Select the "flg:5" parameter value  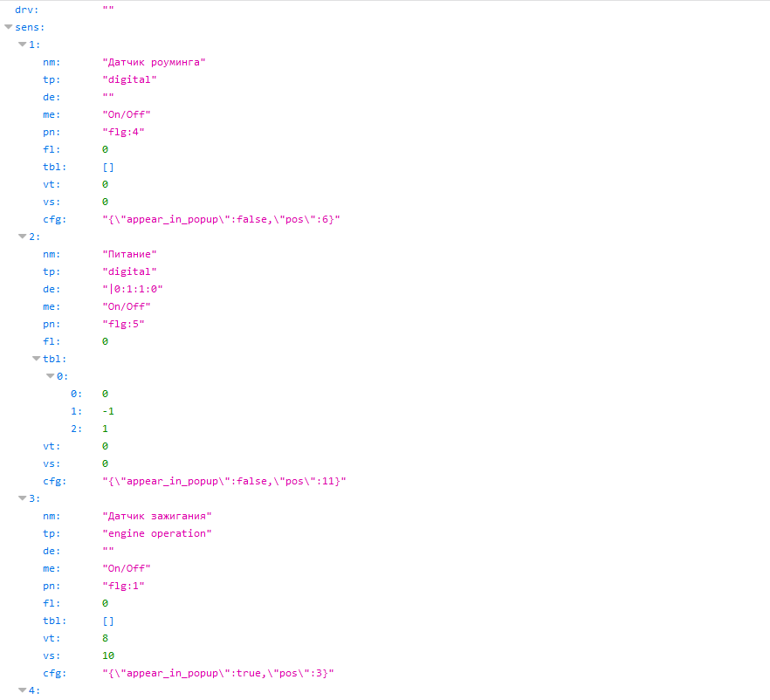point(123,324)
